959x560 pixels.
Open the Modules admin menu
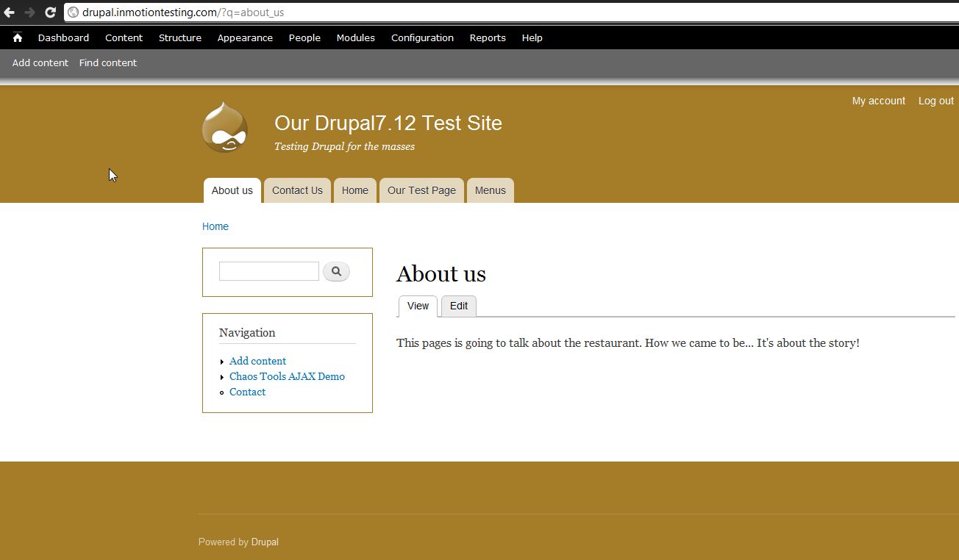tap(355, 37)
